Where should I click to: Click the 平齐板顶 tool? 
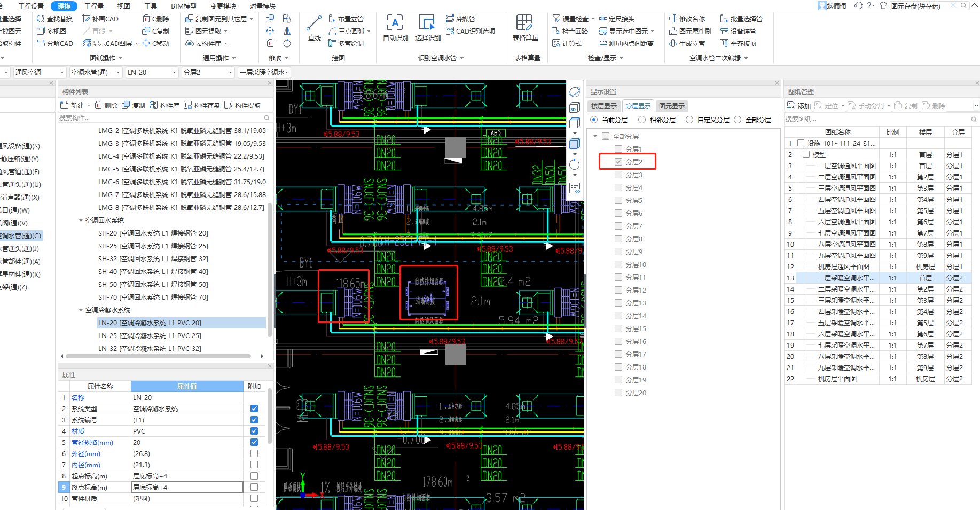pyautogui.click(x=738, y=43)
